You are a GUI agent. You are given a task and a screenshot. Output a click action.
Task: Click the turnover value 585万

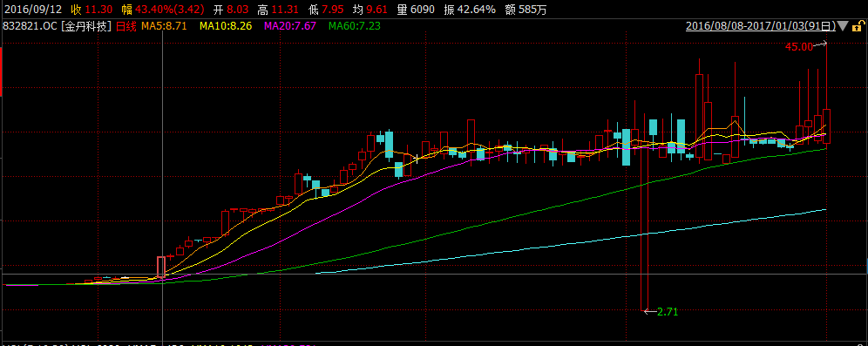(532, 10)
